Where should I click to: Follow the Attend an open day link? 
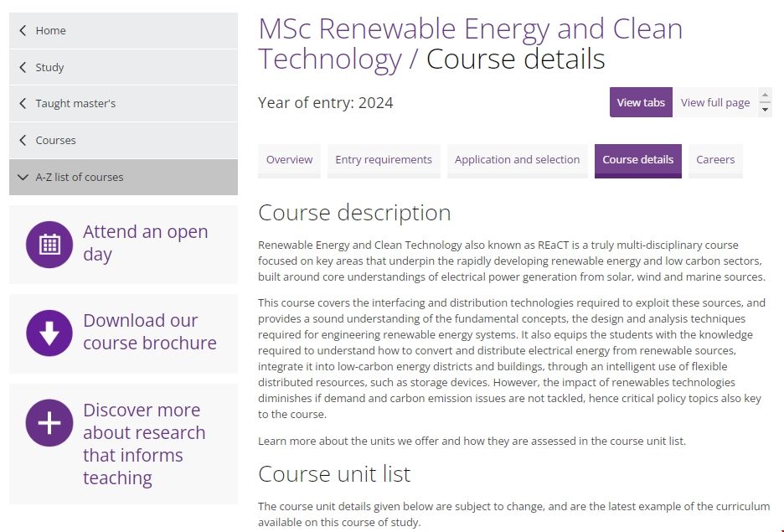[x=145, y=243]
